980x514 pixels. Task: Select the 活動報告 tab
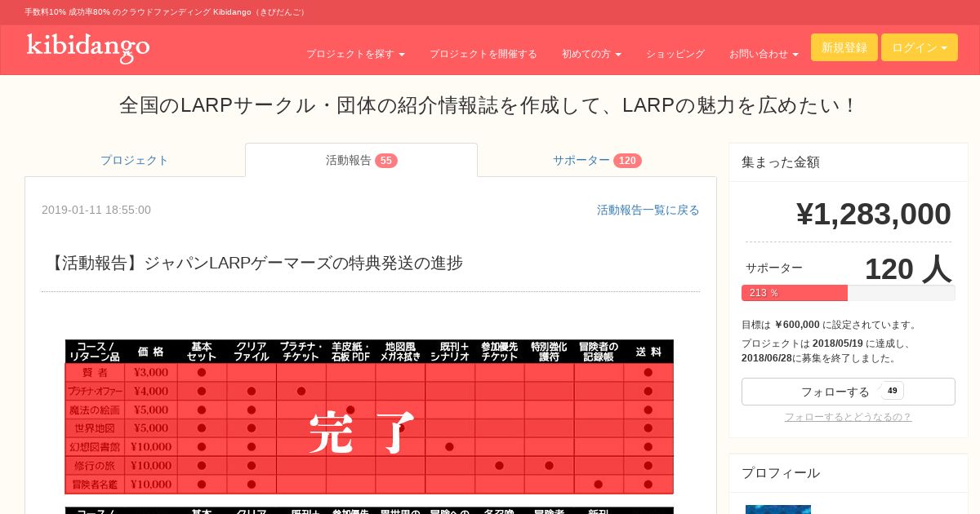[361, 160]
